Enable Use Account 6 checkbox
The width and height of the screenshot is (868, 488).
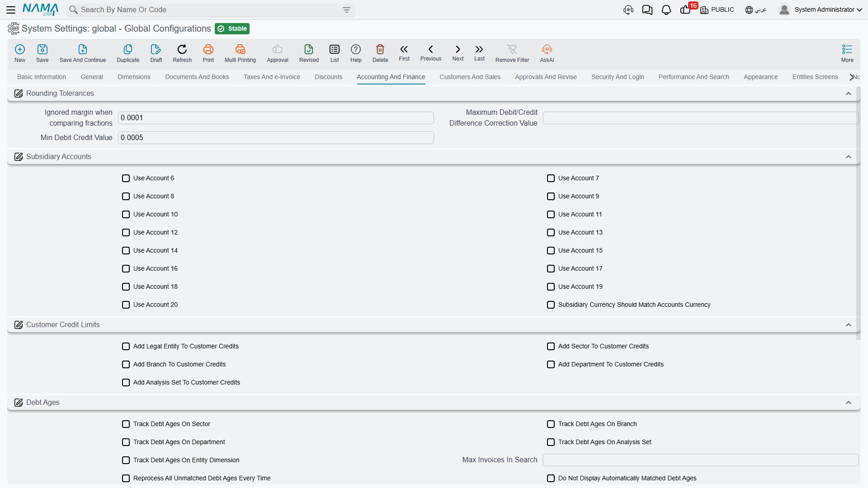pyautogui.click(x=126, y=178)
